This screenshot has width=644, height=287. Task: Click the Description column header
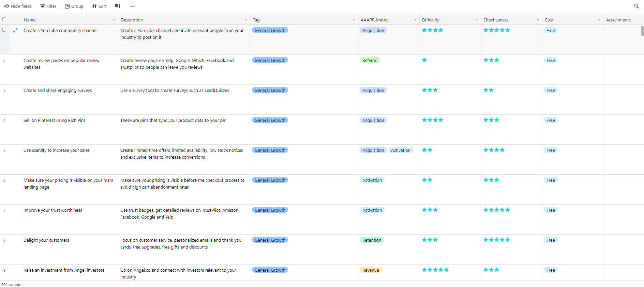tap(184, 20)
